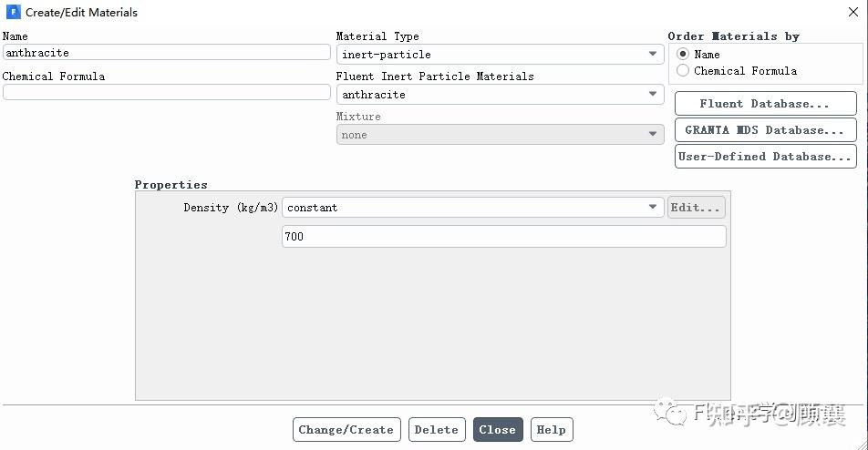Expand Fluent Inert Particle Materials dropdown
The height and width of the screenshot is (450, 868).
pyautogui.click(x=500, y=95)
